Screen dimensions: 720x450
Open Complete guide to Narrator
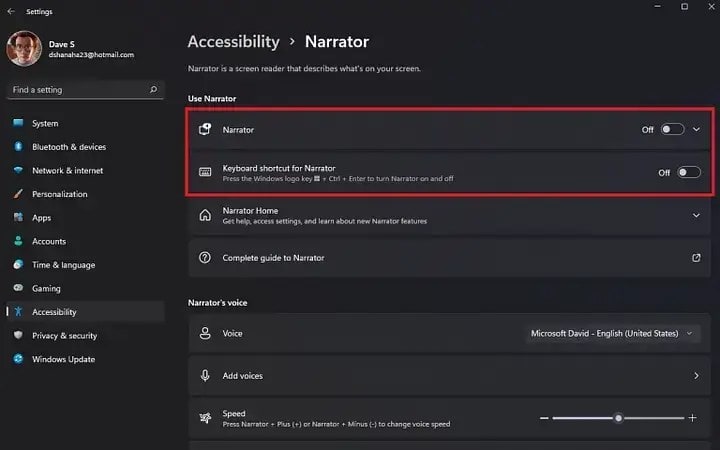pyautogui.click(x=449, y=258)
